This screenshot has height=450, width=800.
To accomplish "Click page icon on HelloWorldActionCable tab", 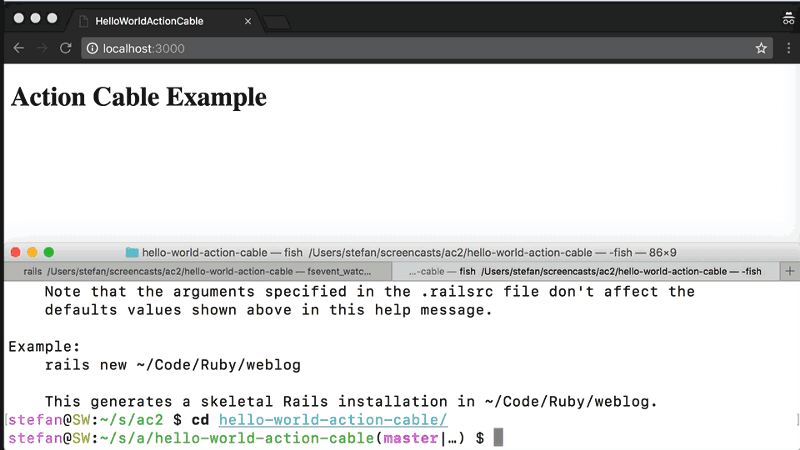I will click(84, 21).
